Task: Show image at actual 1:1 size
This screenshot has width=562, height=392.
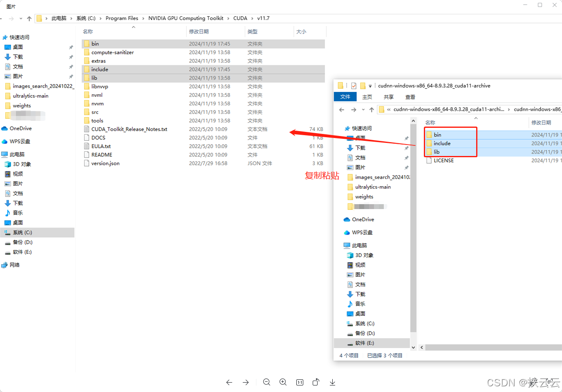Action: tap(300, 382)
